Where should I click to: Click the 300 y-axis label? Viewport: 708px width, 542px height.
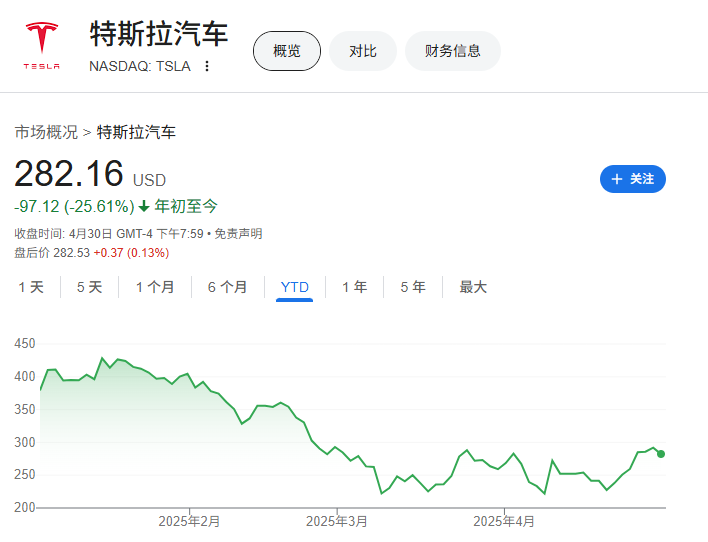point(24,442)
